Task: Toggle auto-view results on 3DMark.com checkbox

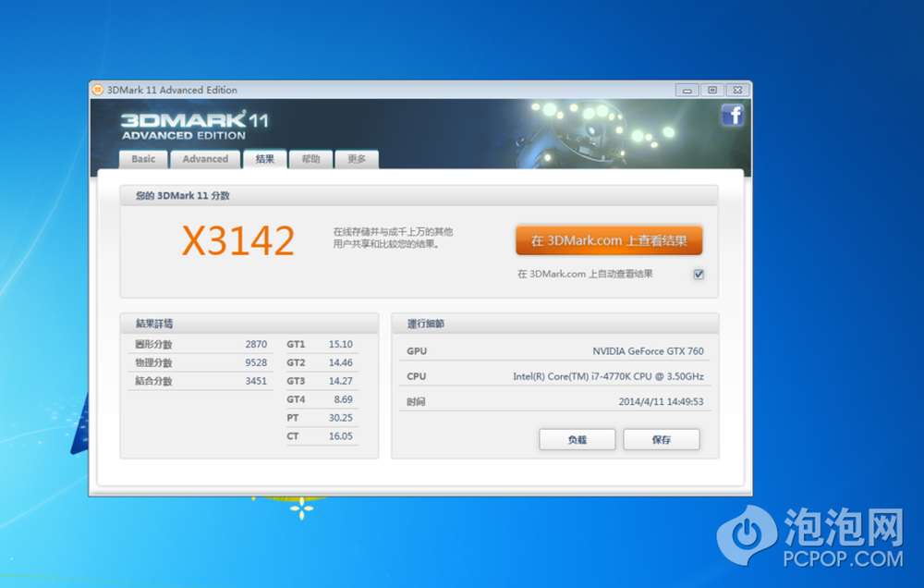Action: pos(699,275)
